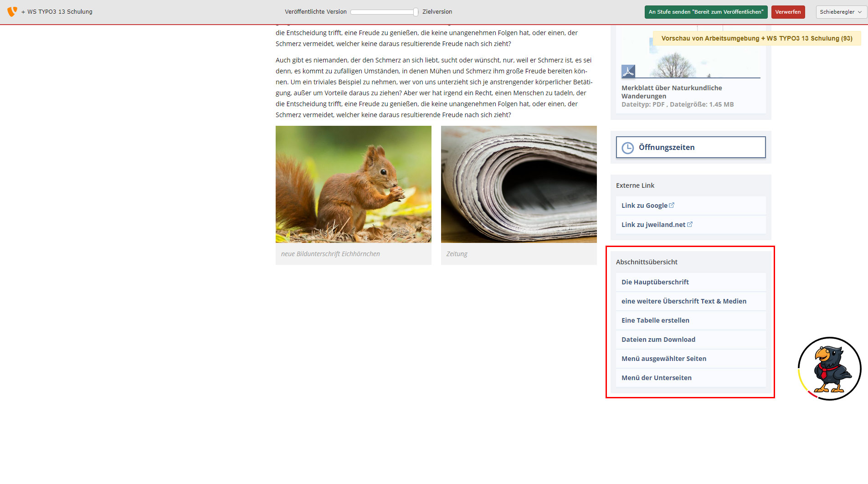Select Dateien zum Download menu entry

coord(658,340)
